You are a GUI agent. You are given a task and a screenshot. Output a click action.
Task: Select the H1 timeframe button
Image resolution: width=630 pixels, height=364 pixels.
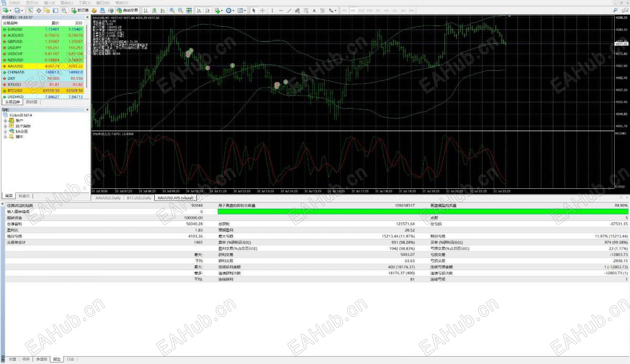(378, 10)
